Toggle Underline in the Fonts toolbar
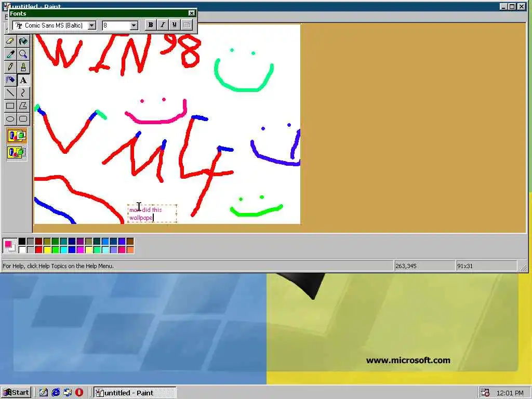Image resolution: width=532 pixels, height=399 pixels. point(175,25)
